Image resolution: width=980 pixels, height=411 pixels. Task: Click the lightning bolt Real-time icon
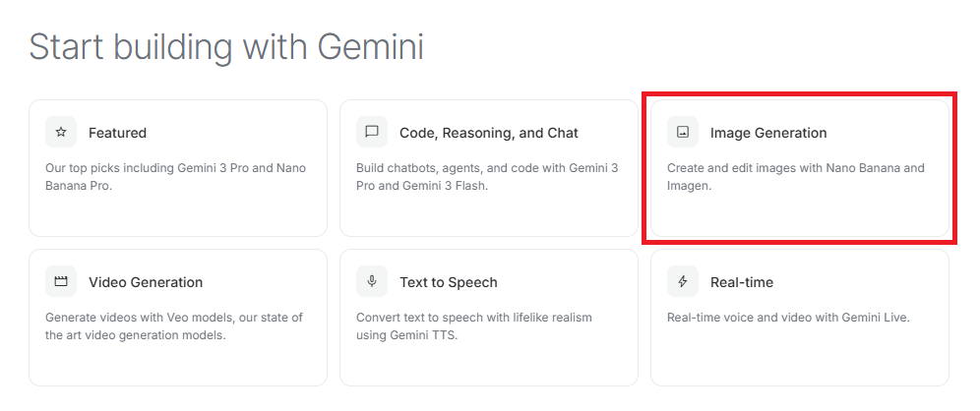pos(683,281)
